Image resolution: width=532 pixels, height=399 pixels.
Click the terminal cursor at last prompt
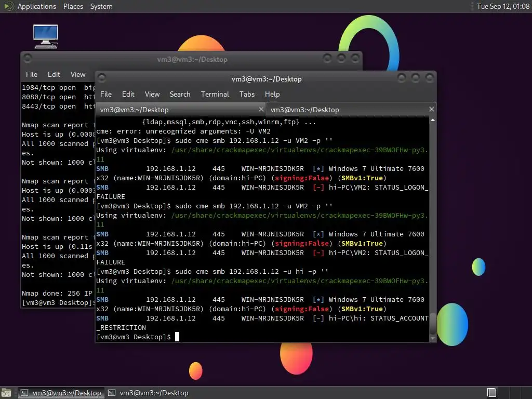[177, 337]
